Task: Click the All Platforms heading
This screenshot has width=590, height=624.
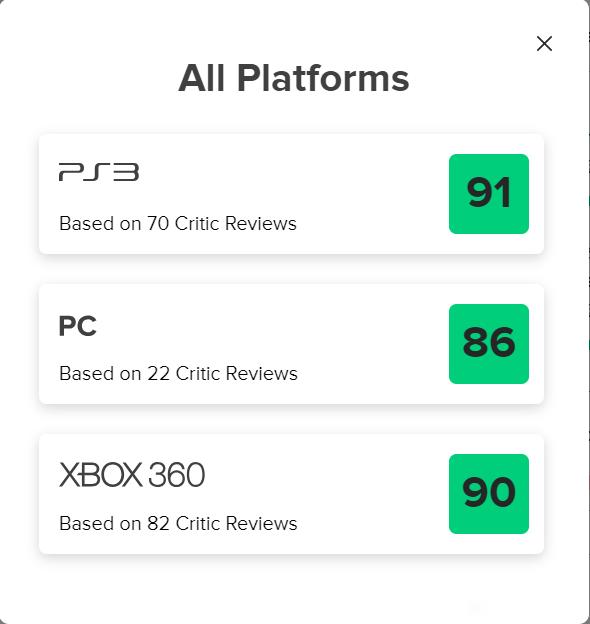Action: pos(294,78)
